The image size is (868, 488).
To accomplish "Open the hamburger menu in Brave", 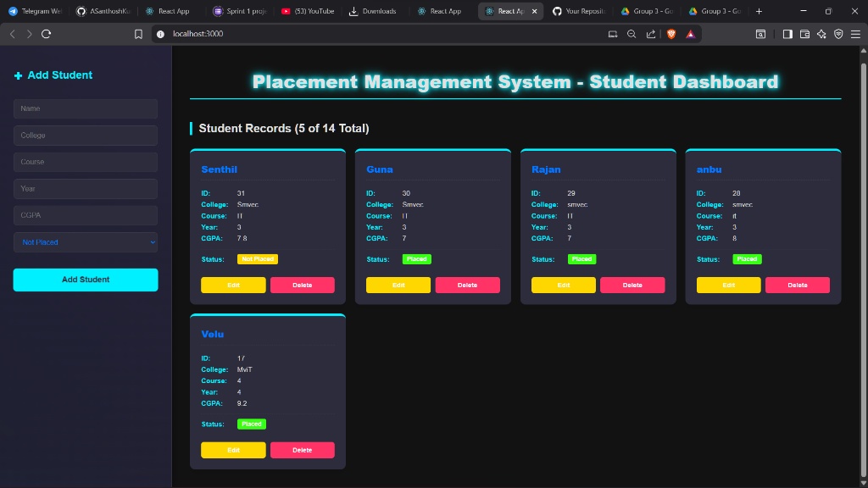I will pyautogui.click(x=856, y=34).
